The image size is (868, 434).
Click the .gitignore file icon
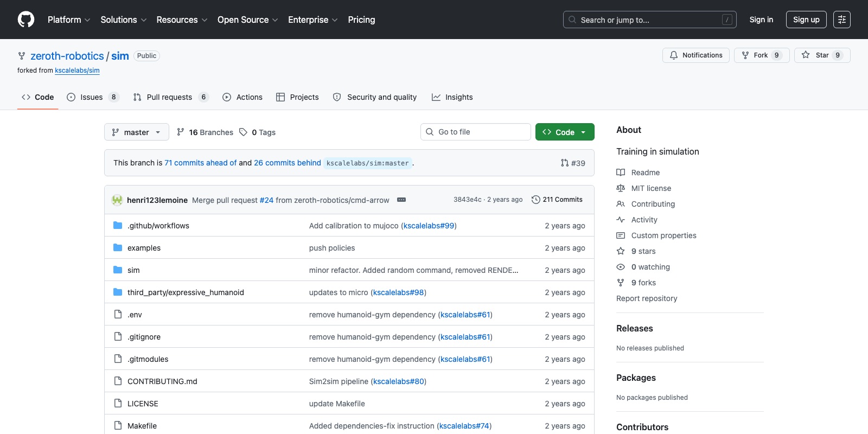tap(118, 337)
